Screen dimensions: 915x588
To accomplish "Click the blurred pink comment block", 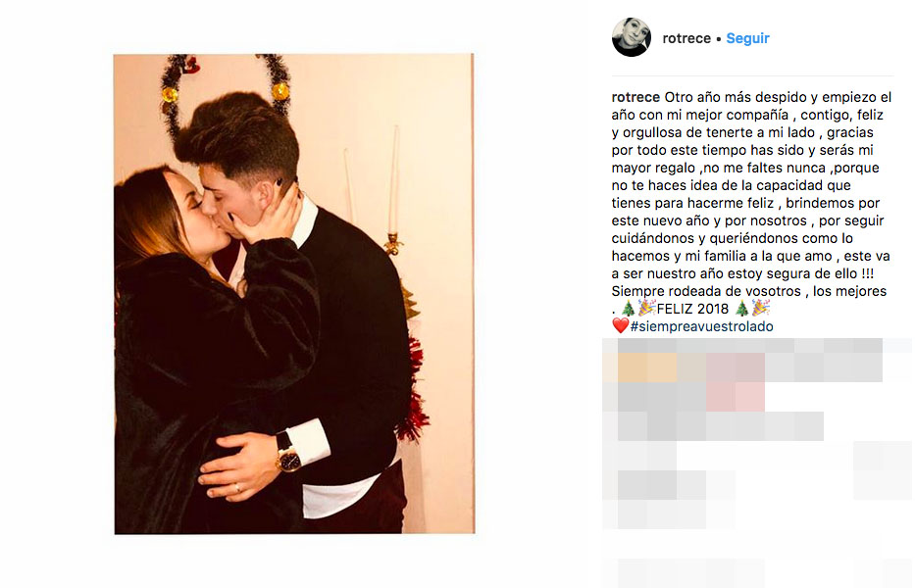I will click(736, 382).
